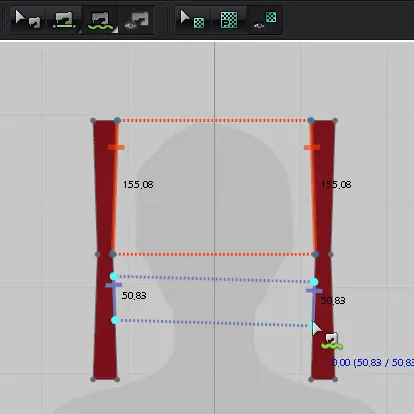Screen dimensions: 414x414
Task: Click right pattern's inner middle blue point
Action: click(315, 255)
